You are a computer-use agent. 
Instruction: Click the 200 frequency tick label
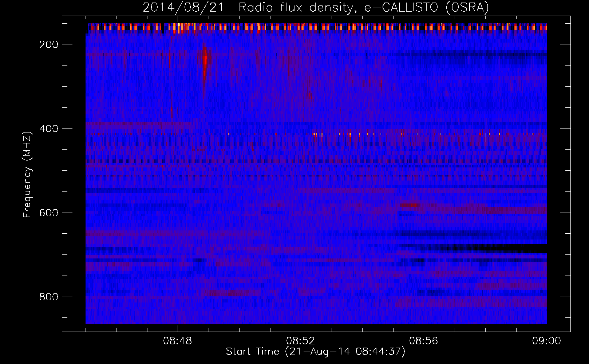48,44
